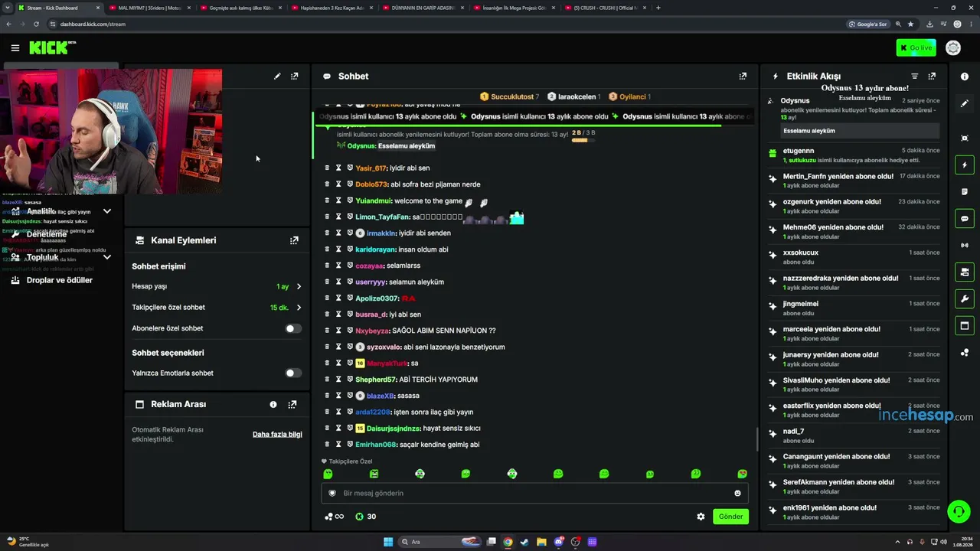Click the timeout hourglass beside cozayaa's message
This screenshot has width=980, height=551.
(x=338, y=266)
